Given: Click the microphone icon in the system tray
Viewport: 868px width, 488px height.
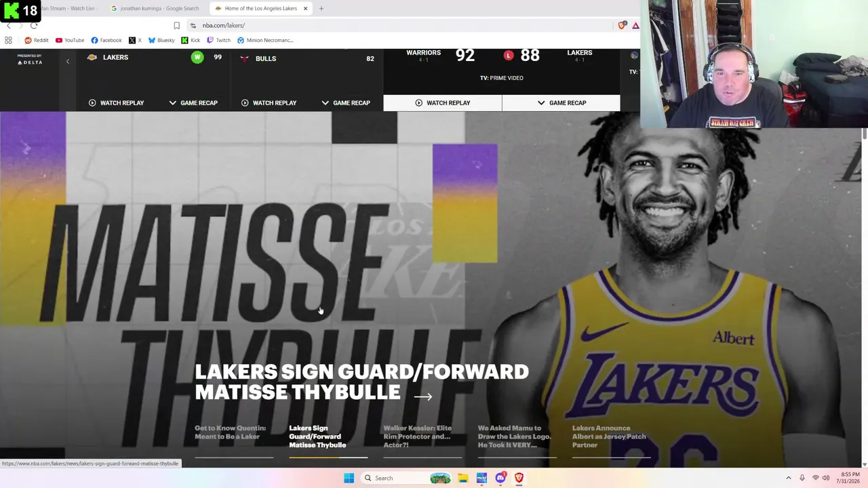Looking at the screenshot, I should 802,478.
